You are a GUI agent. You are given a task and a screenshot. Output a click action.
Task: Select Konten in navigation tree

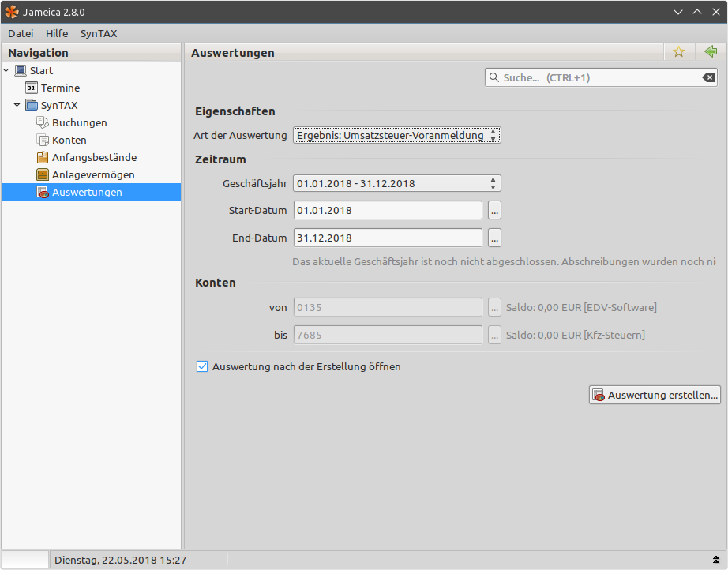point(69,140)
